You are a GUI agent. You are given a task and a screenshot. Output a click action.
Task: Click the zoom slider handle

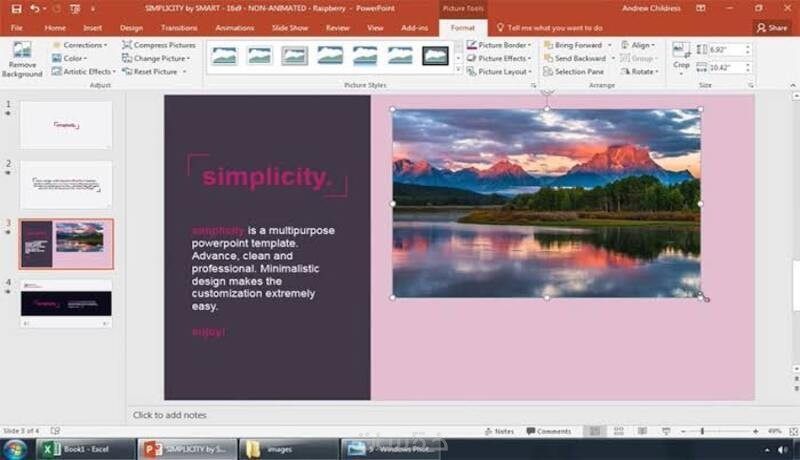703,431
